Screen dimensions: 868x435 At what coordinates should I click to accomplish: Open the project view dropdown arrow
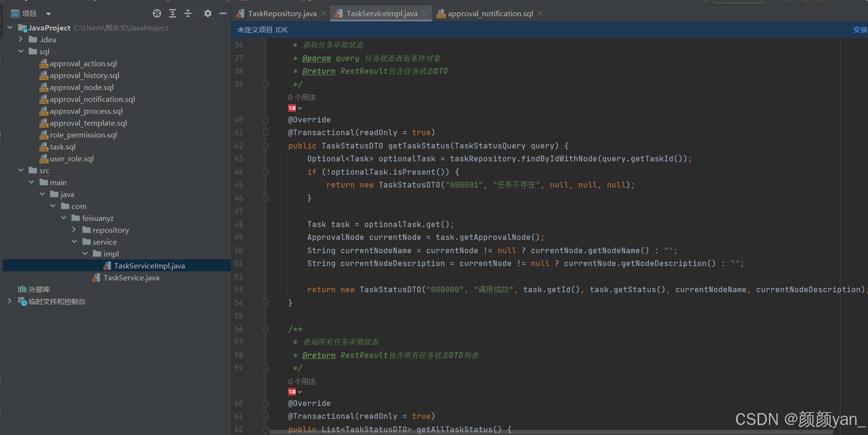49,14
